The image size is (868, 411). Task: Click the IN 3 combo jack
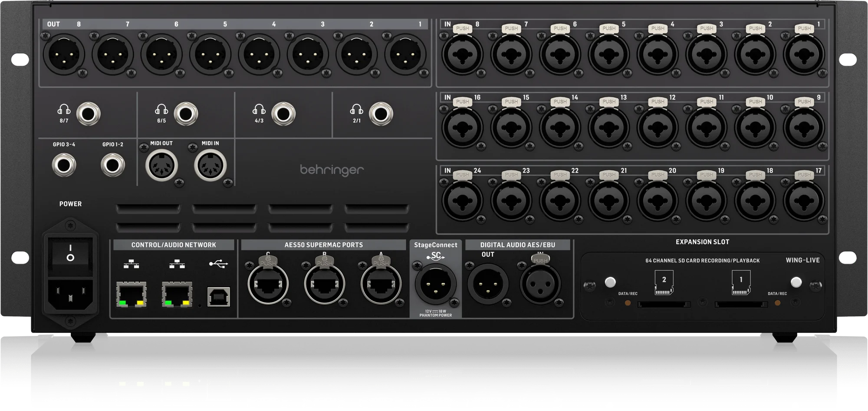point(707,55)
